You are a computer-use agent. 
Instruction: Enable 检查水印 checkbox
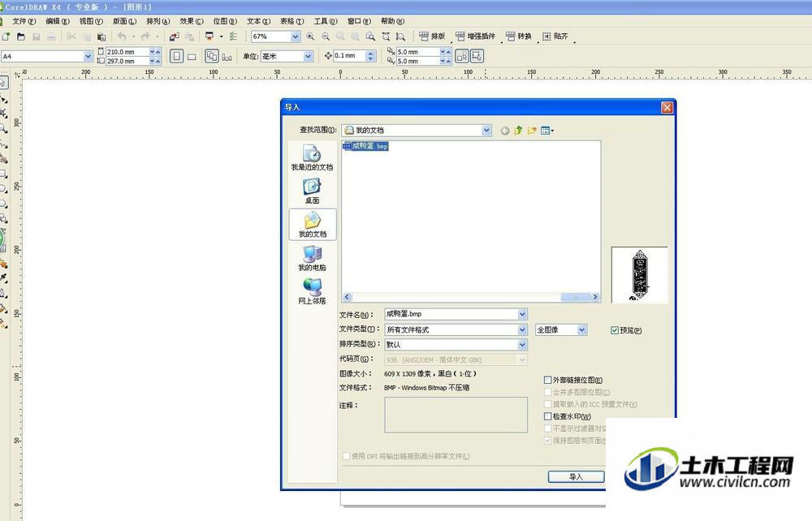(x=548, y=416)
